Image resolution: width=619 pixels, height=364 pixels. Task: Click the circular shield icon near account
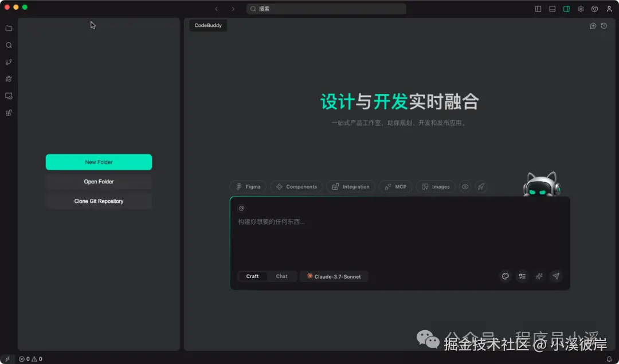[x=594, y=9]
